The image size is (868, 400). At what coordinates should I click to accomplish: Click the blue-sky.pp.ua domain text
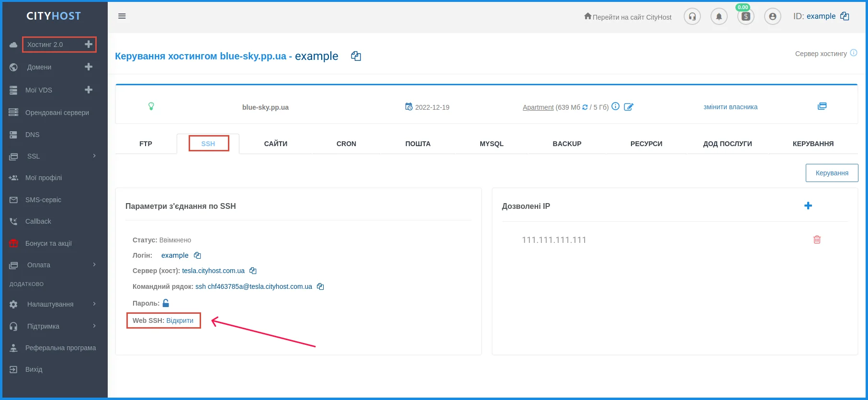(265, 107)
